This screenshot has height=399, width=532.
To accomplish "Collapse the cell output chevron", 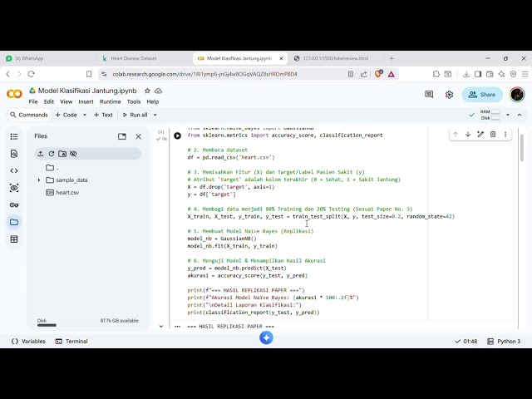I will [x=160, y=327].
